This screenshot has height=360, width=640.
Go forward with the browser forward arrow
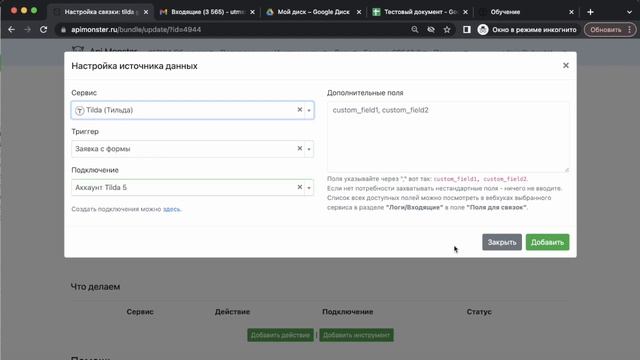pos(27,30)
